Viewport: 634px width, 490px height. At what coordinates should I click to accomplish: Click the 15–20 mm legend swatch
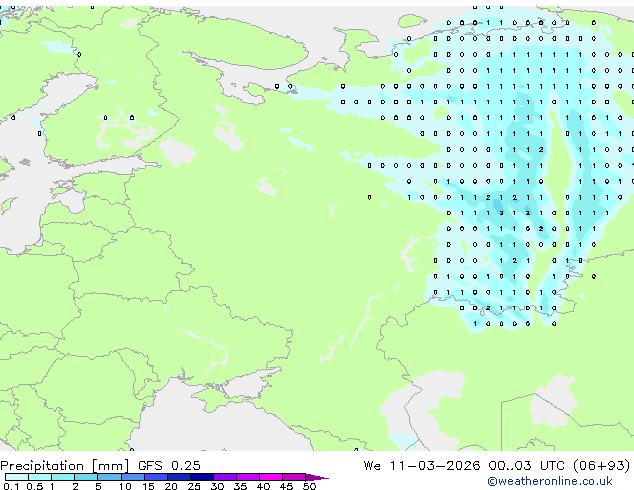[x=156, y=477]
